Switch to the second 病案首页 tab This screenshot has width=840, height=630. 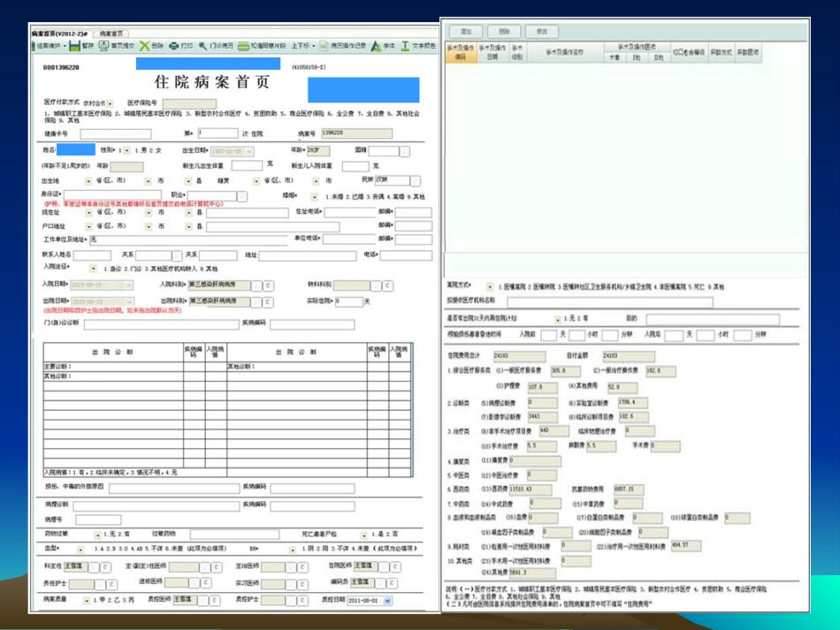pyautogui.click(x=110, y=32)
